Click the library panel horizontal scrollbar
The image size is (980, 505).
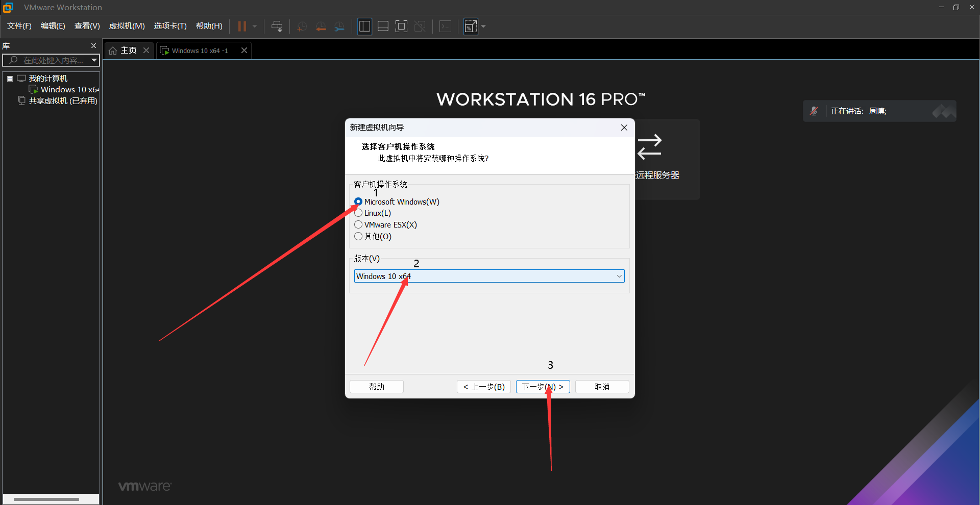click(x=46, y=499)
